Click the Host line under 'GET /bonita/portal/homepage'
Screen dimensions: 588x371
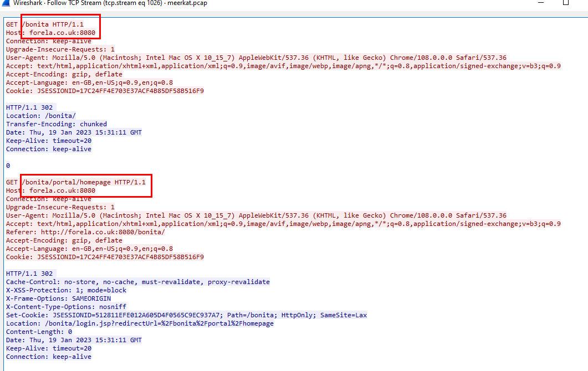point(50,190)
